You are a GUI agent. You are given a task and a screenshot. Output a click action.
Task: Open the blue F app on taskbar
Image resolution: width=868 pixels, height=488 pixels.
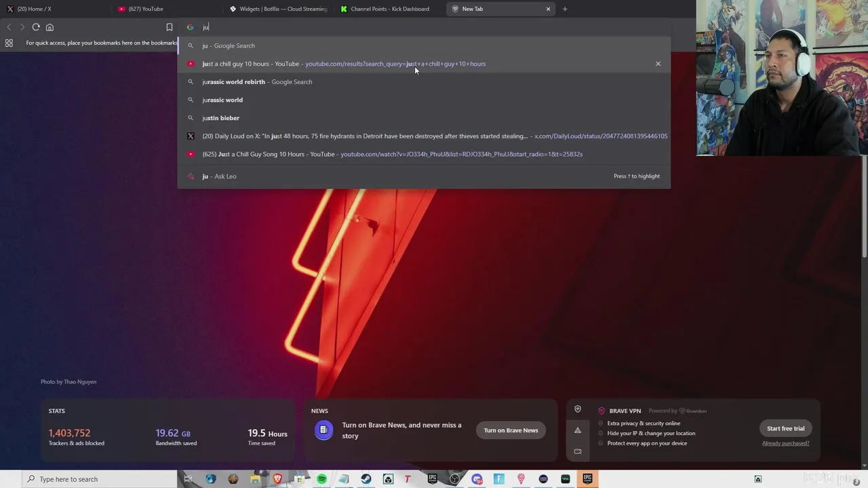pyautogui.click(x=499, y=479)
